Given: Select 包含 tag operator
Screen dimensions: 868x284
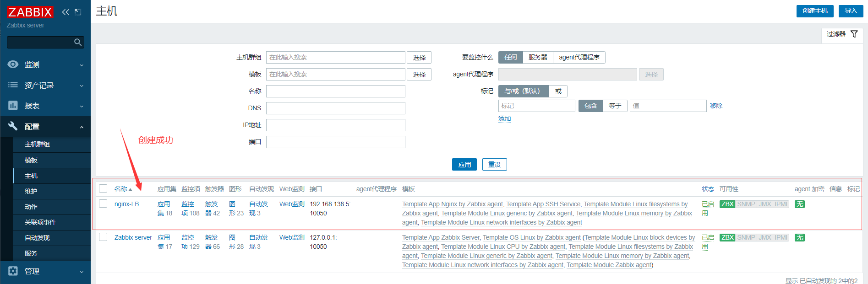Looking at the screenshot, I should tap(591, 106).
